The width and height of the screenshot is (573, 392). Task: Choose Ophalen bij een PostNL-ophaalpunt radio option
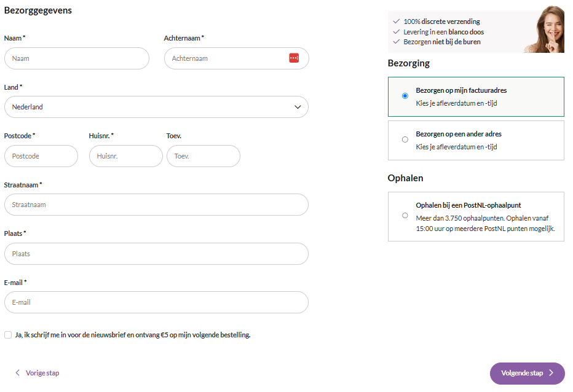[405, 216]
